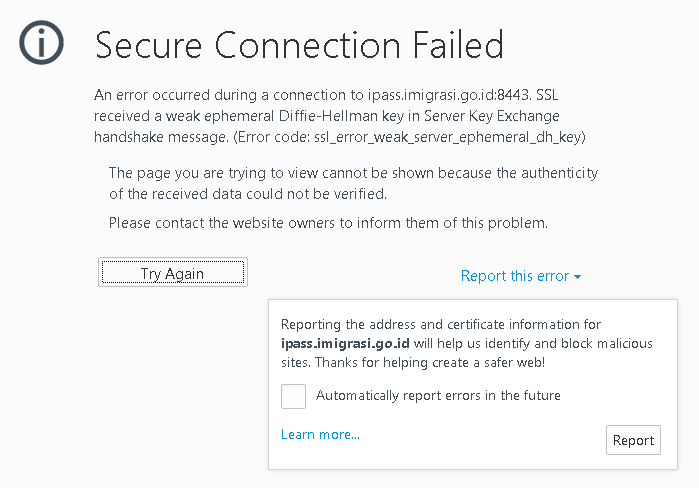Retry loading with the Try Again button
Image resolution: width=699 pixels, height=488 pixels.
tap(173, 272)
